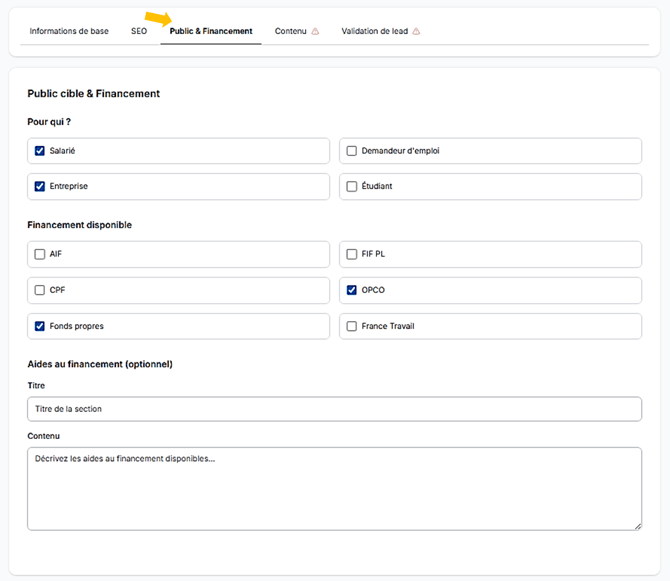This screenshot has height=581, width=670.
Task: Click the aides au financement Contenu textarea
Action: point(335,489)
